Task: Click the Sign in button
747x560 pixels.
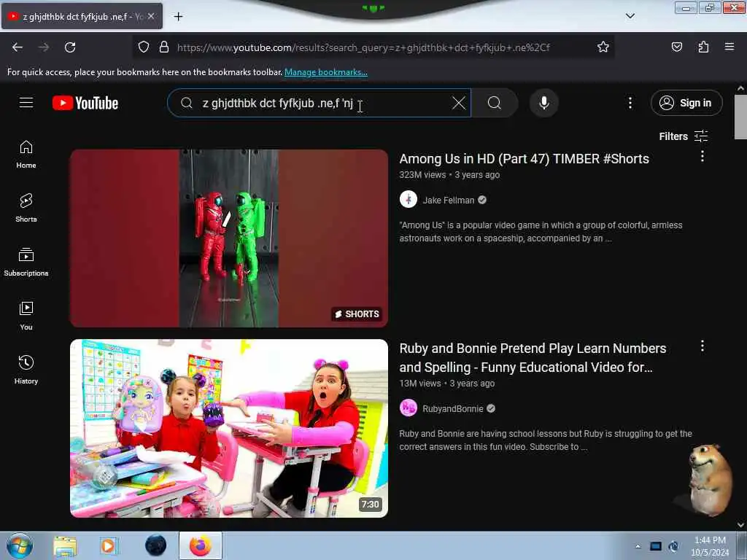Action: pos(686,103)
